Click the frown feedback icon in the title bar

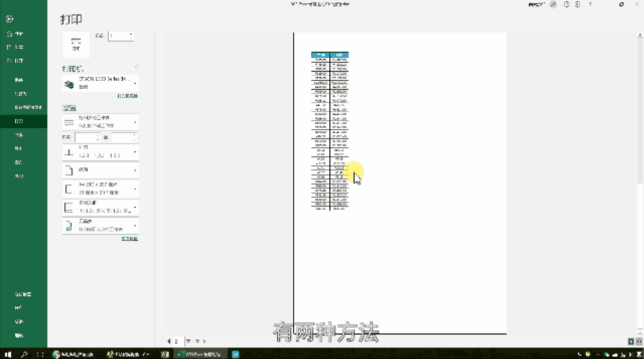pyautogui.click(x=578, y=5)
